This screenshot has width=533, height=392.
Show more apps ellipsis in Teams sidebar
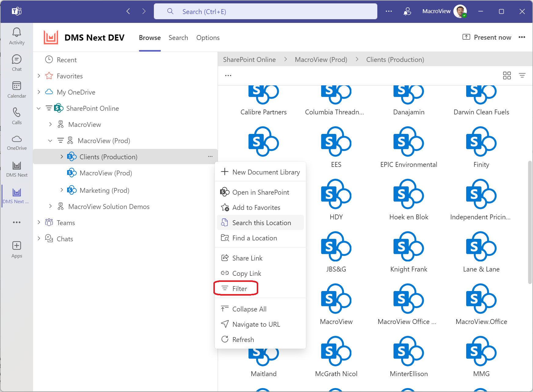coord(17,222)
